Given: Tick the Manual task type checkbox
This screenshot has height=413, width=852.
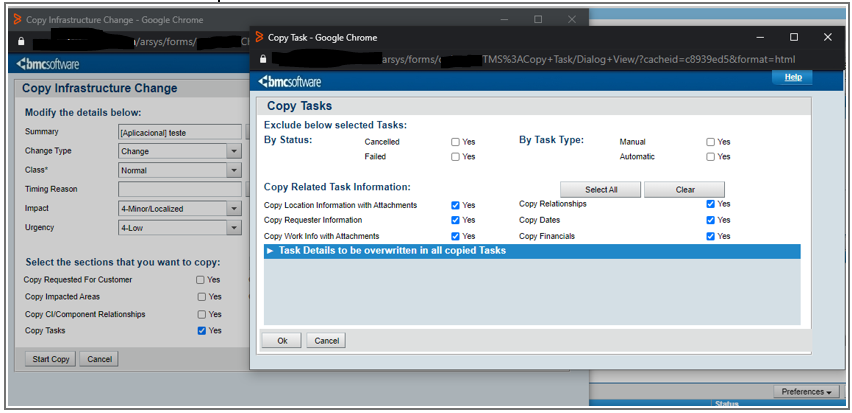Looking at the screenshot, I should pos(710,142).
